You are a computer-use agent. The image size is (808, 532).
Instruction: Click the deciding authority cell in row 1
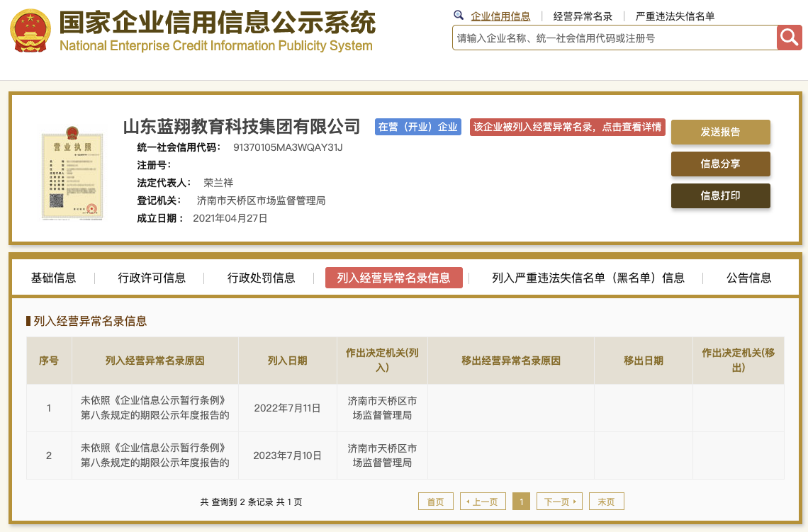coord(382,408)
